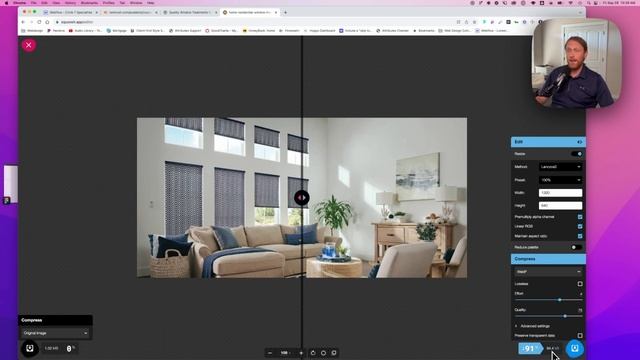Enable the Reduce palette toggle
The image size is (640, 360).
tap(576, 247)
